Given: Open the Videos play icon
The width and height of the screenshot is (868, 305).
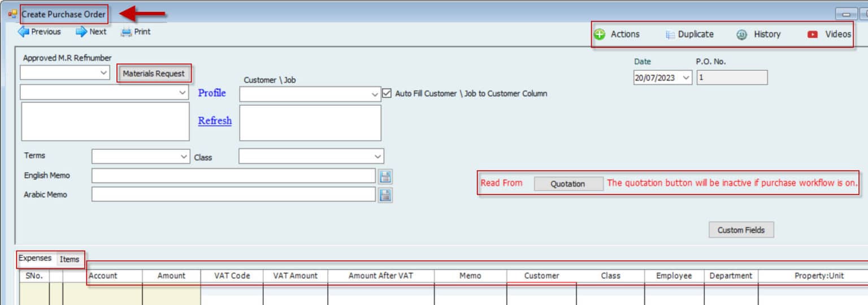Looking at the screenshot, I should [x=813, y=35].
